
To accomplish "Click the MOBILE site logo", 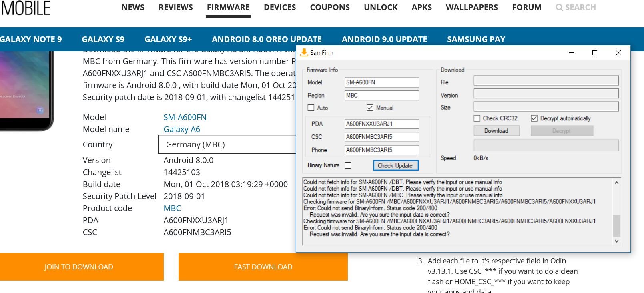I will coord(26,8).
